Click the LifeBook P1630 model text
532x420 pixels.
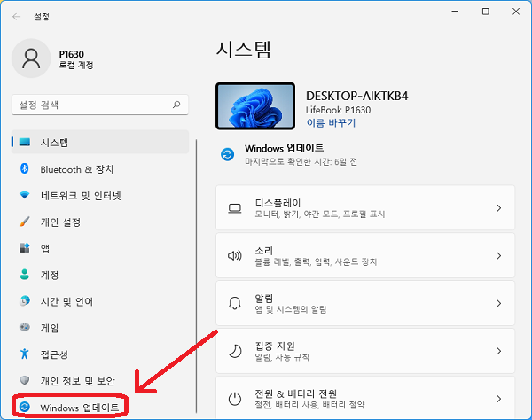point(339,110)
